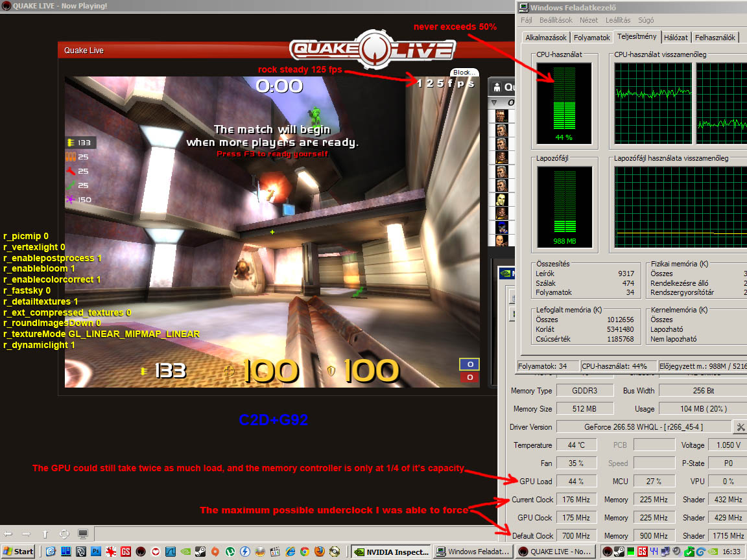Click the person icon on the Quake Live side panel

coord(497,87)
